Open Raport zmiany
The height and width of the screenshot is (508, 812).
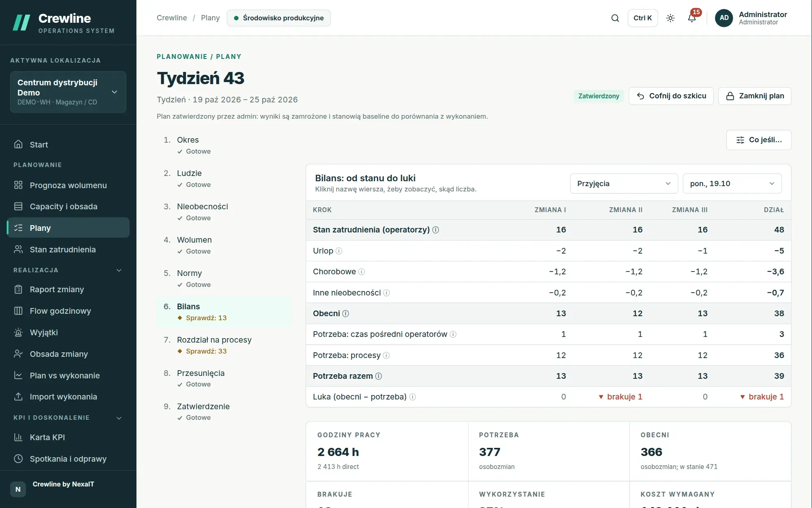point(68,289)
